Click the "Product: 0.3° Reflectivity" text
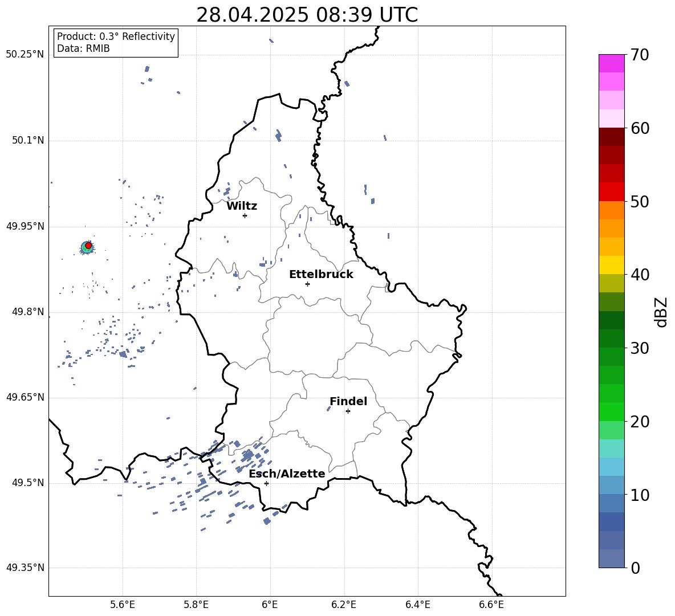 [x=116, y=36]
